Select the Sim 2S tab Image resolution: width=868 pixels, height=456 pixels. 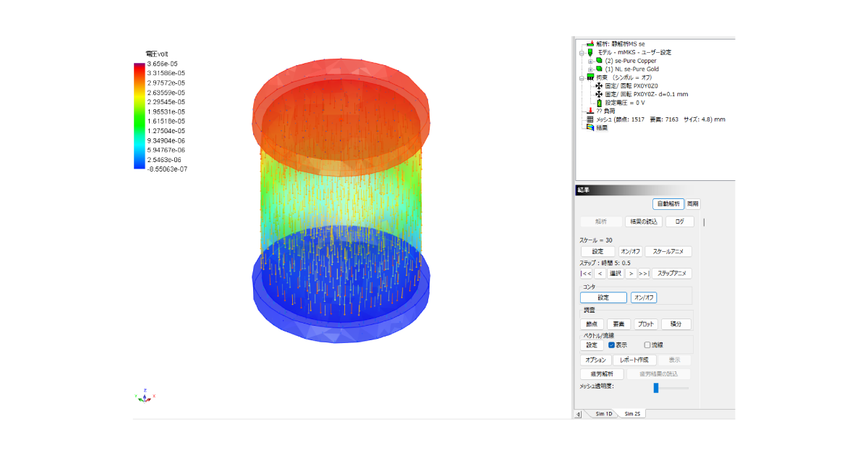click(x=633, y=414)
